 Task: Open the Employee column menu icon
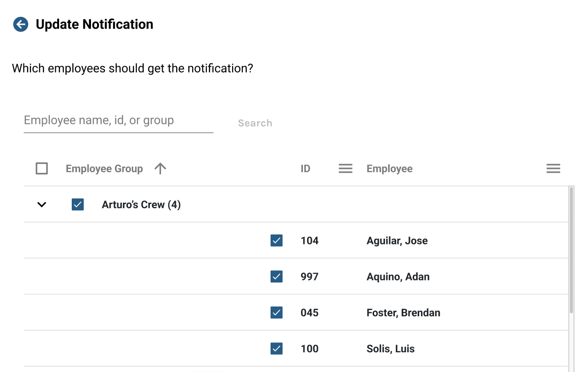[553, 168]
